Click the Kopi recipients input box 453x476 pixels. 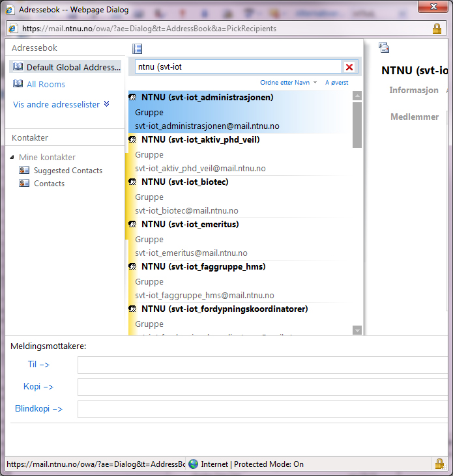[x=263, y=387]
